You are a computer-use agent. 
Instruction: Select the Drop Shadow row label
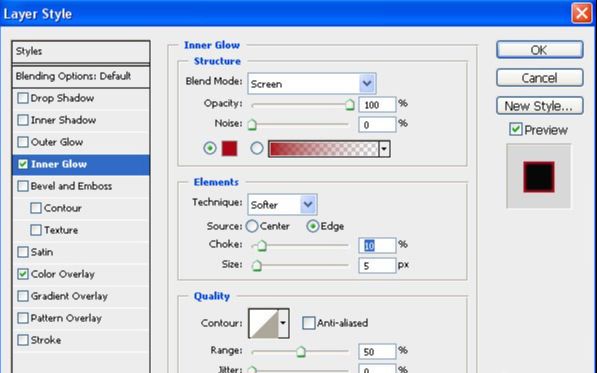[x=62, y=98]
